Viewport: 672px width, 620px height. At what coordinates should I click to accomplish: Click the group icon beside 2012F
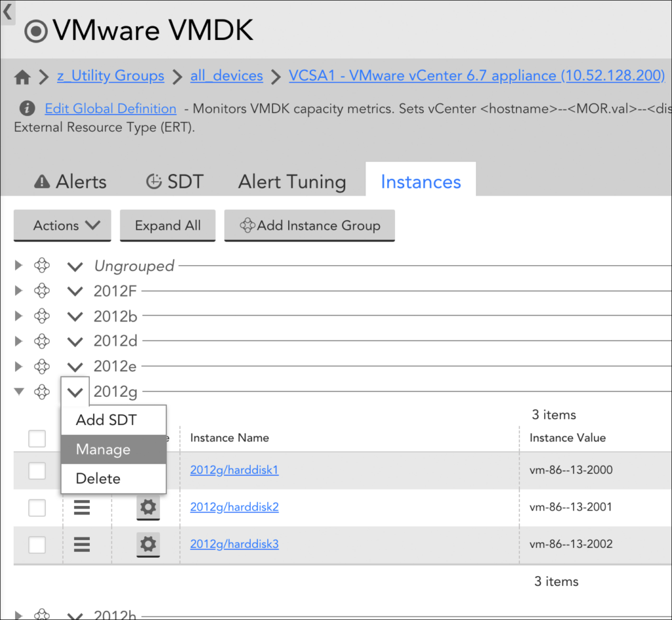[x=42, y=291]
